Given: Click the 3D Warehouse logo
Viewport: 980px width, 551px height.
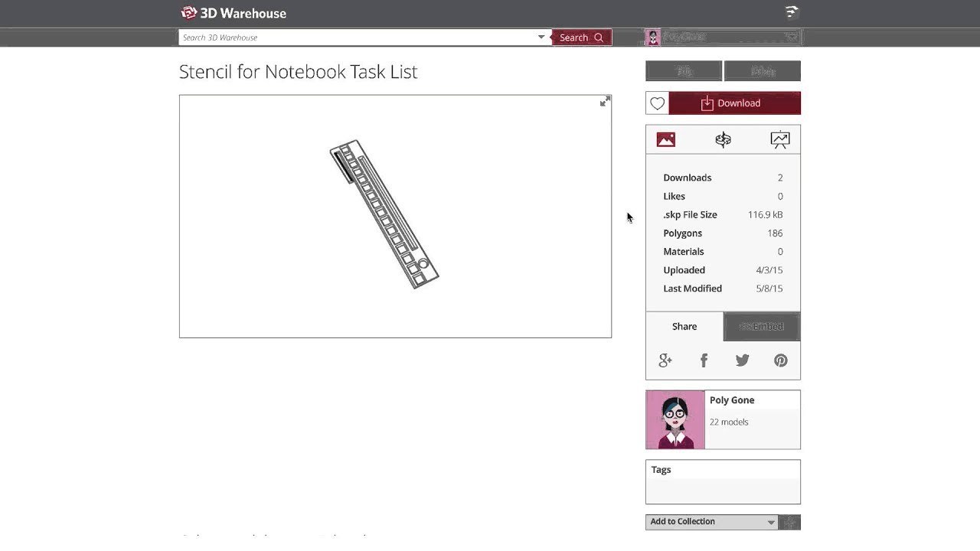Looking at the screenshot, I should tap(234, 13).
